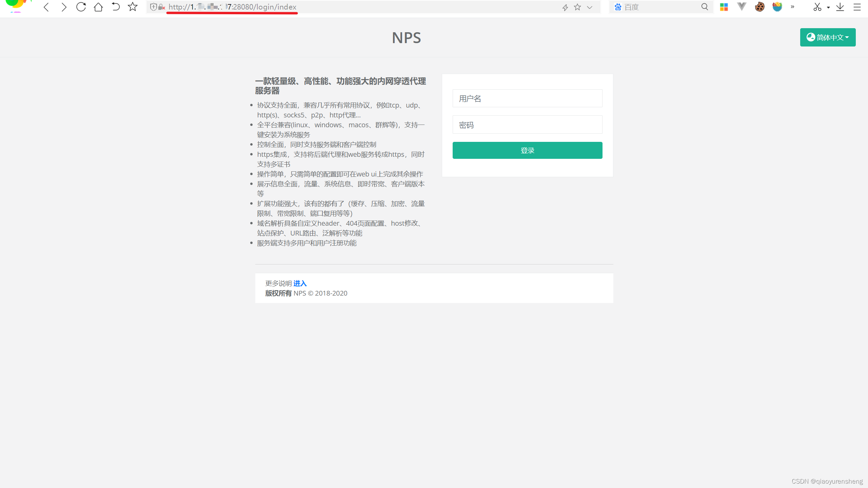Focus the 密码 password field
The image size is (868, 488).
527,125
